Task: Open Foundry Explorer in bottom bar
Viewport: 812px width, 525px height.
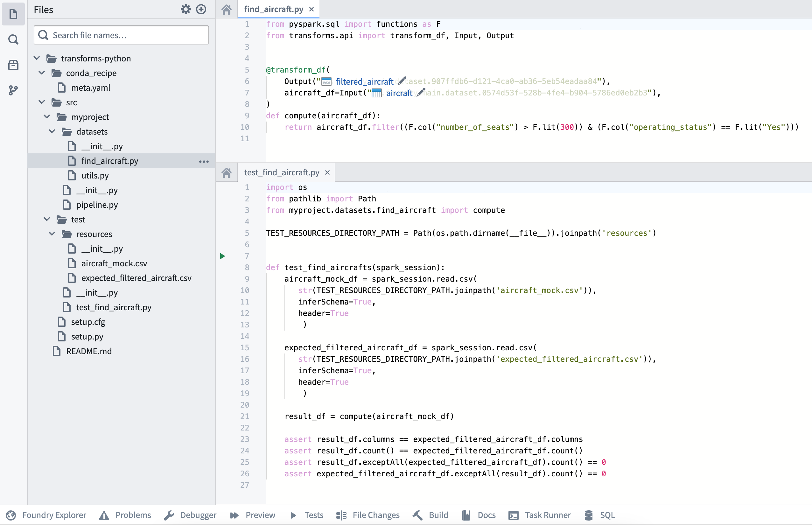Action: 46,515
